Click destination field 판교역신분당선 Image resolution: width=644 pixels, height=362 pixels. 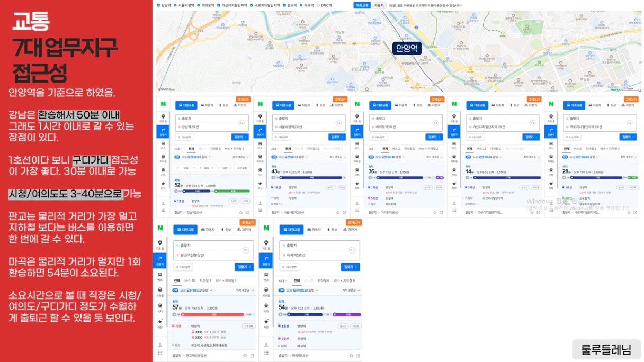point(213,255)
